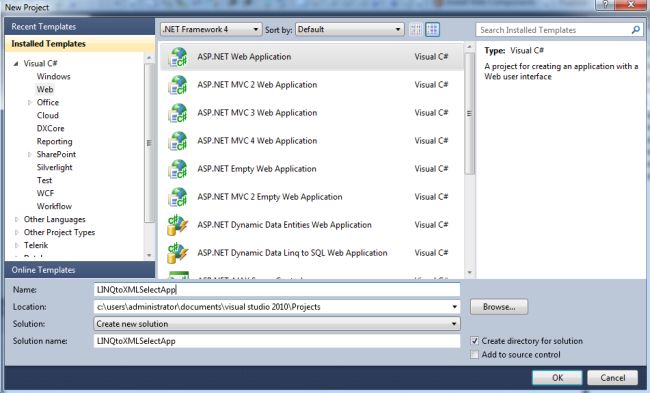
Task: Expand the Telerik tree node
Action: (17, 245)
